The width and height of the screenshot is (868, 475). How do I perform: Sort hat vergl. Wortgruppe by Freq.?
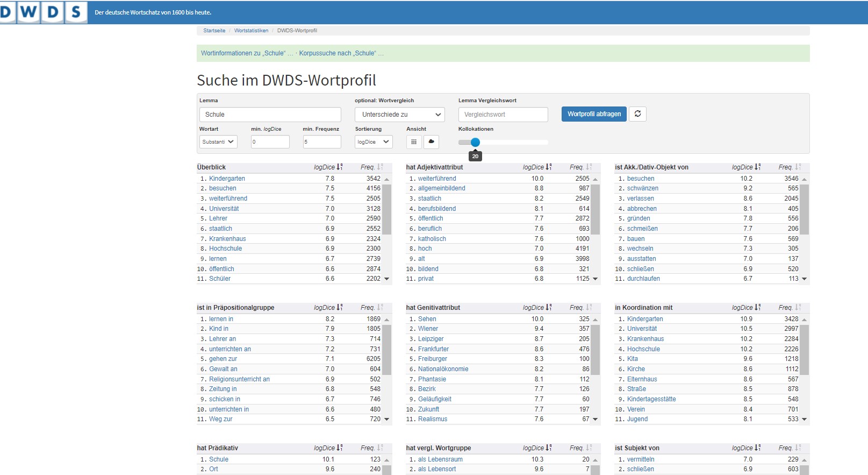(581, 448)
